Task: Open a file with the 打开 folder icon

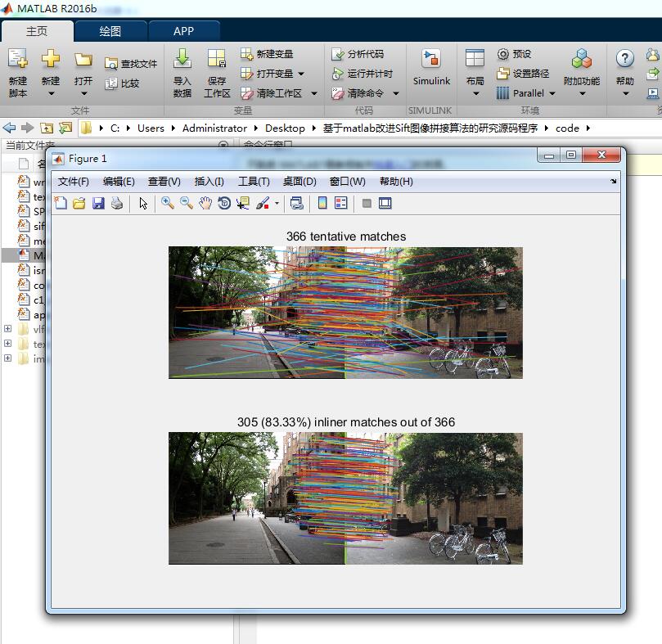Action: (83, 60)
